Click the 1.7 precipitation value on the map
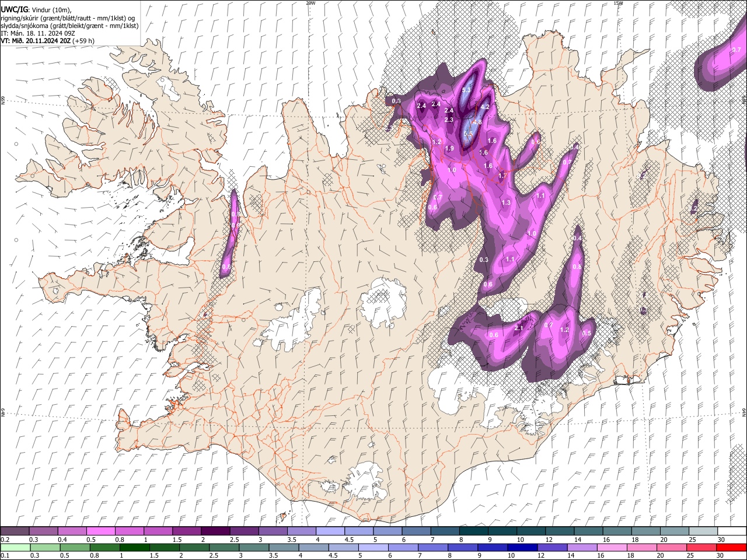 (x=502, y=176)
